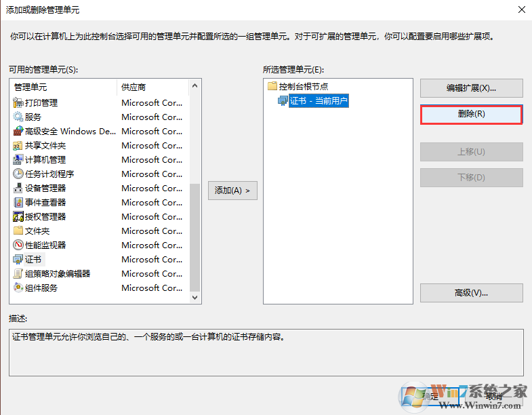This screenshot has height=415, width=532.
Task: Click the 下移(D) button
Action: pyautogui.click(x=471, y=177)
